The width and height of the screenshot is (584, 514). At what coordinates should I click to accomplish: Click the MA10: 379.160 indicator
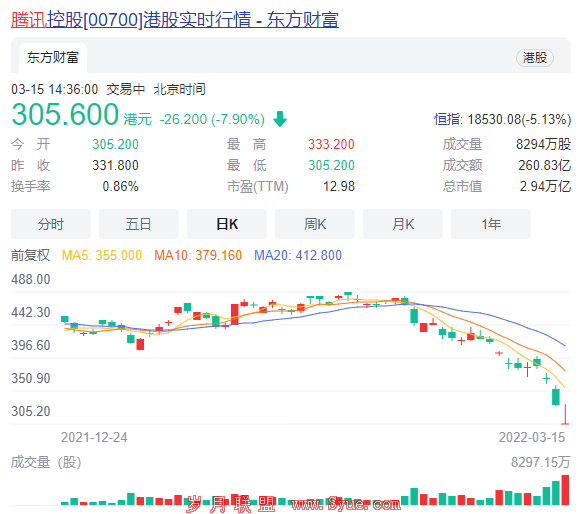point(198,256)
